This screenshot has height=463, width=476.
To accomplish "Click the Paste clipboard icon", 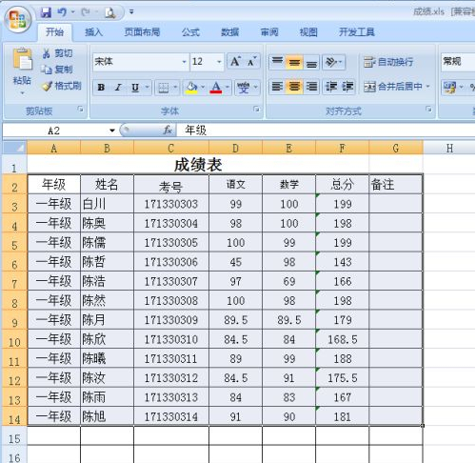I will click(22, 59).
